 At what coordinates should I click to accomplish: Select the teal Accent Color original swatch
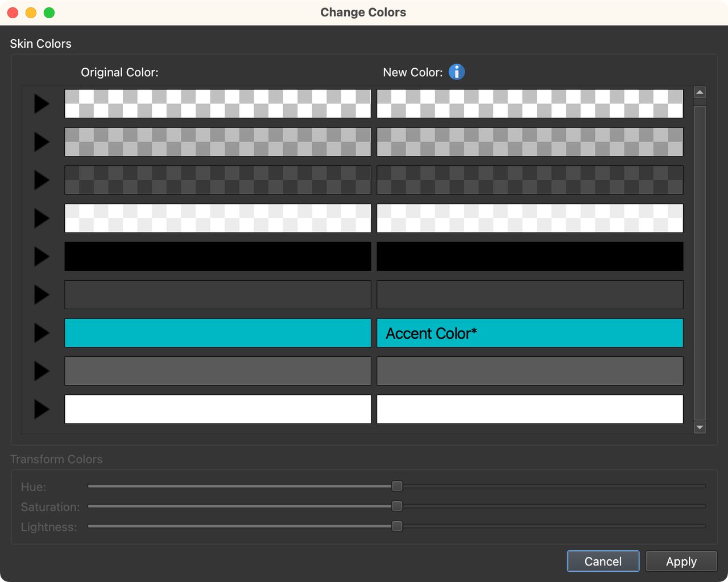point(218,333)
